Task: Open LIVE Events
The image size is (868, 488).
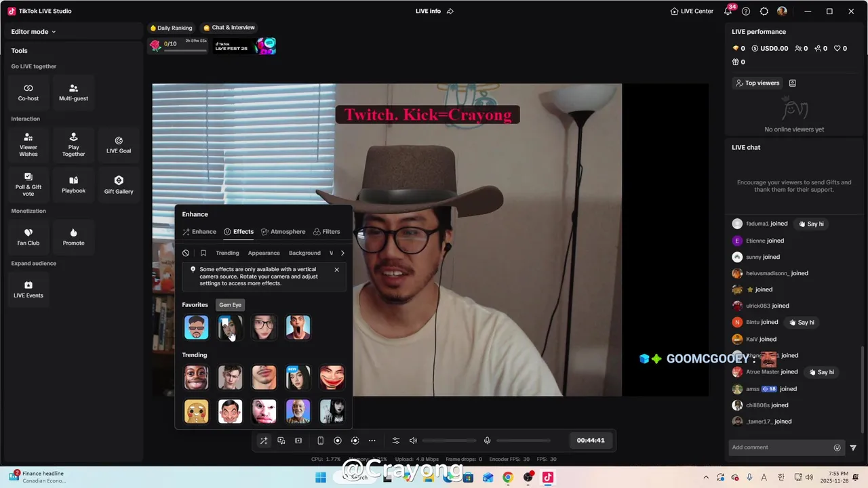Action: coord(28,289)
